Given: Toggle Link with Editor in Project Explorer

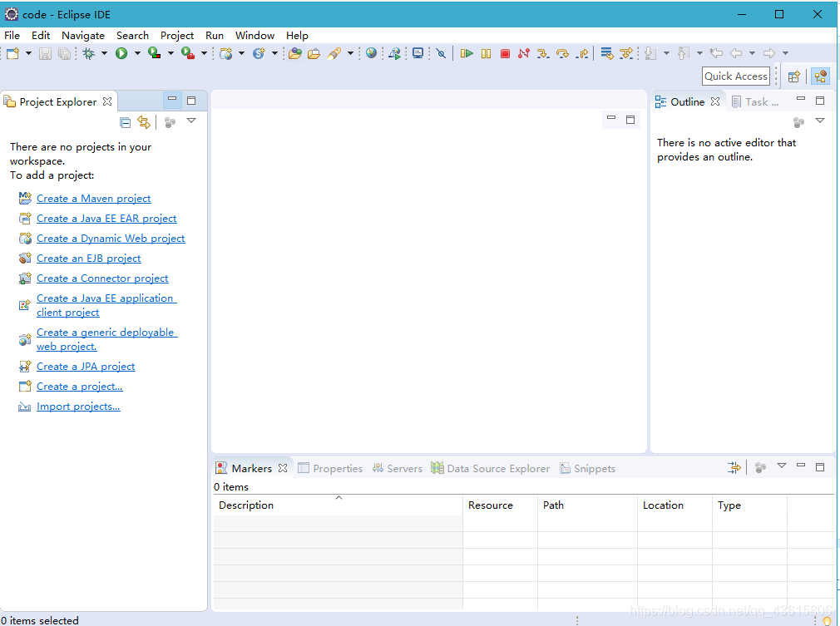Looking at the screenshot, I should [x=144, y=122].
